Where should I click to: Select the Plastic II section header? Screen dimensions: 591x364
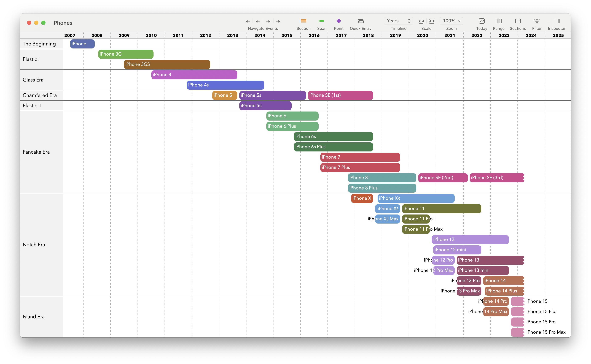coord(41,106)
